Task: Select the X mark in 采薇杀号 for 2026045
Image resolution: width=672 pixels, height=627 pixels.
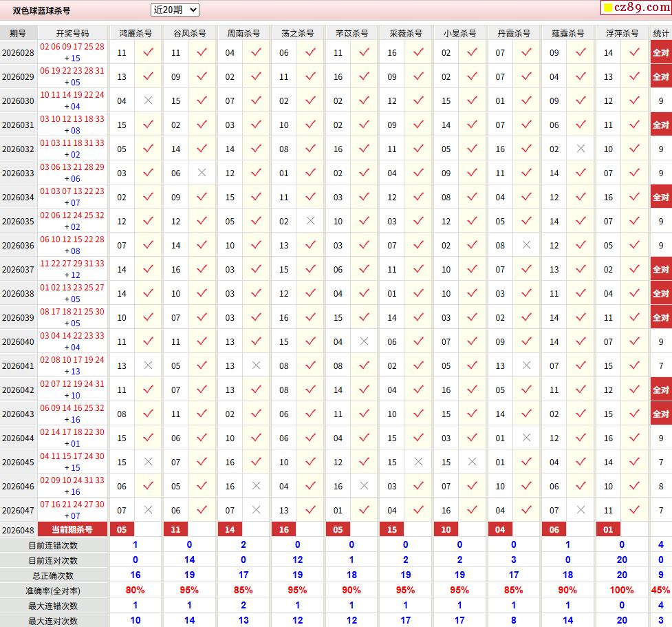Action: coord(418,462)
